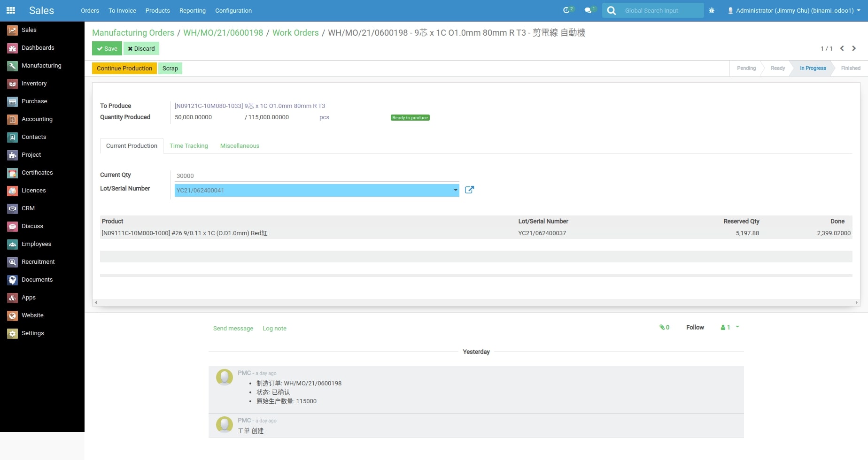Open Documents icon in sidebar
868x460 pixels.
coord(13,280)
